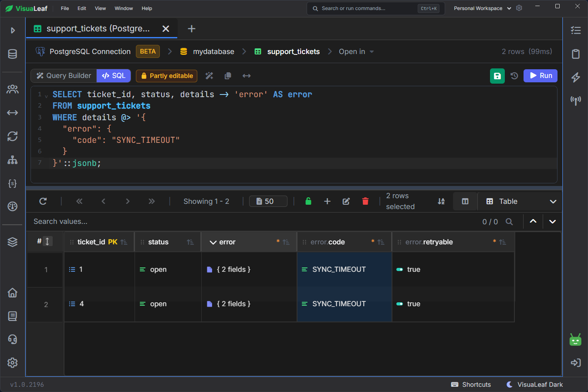Screen dimensions: 588x392
Task: Open the Help menu
Action: pyautogui.click(x=147, y=8)
